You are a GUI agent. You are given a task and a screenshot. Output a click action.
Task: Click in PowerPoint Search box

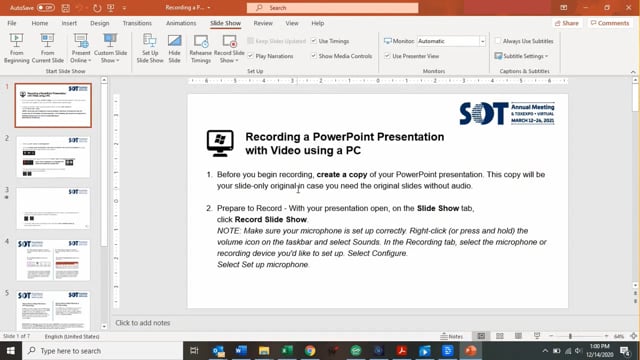pyautogui.click(x=332, y=8)
